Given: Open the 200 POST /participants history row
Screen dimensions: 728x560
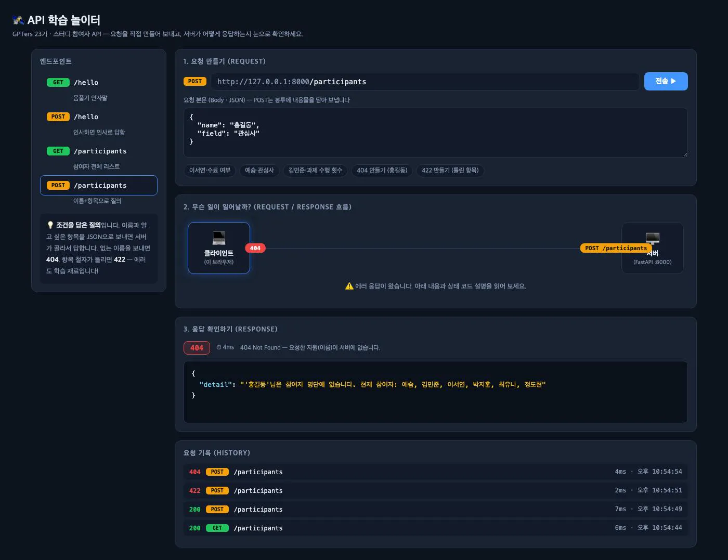Looking at the screenshot, I should (436, 510).
